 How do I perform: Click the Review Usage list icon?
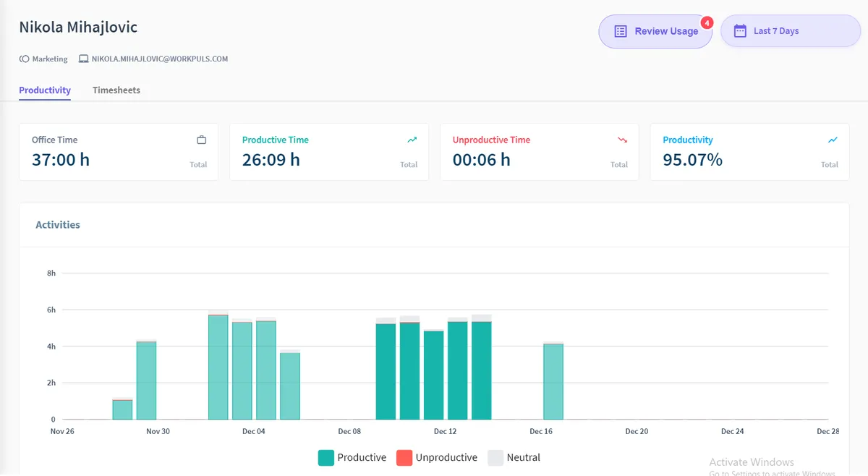click(x=620, y=31)
